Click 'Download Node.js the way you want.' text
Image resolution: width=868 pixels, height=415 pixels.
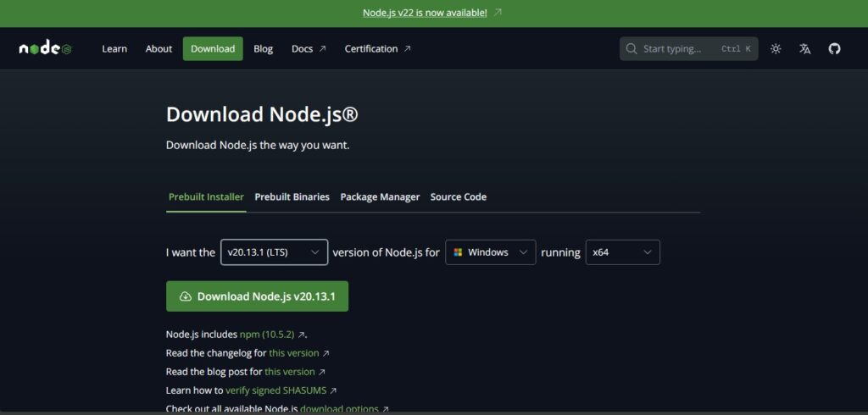258,146
